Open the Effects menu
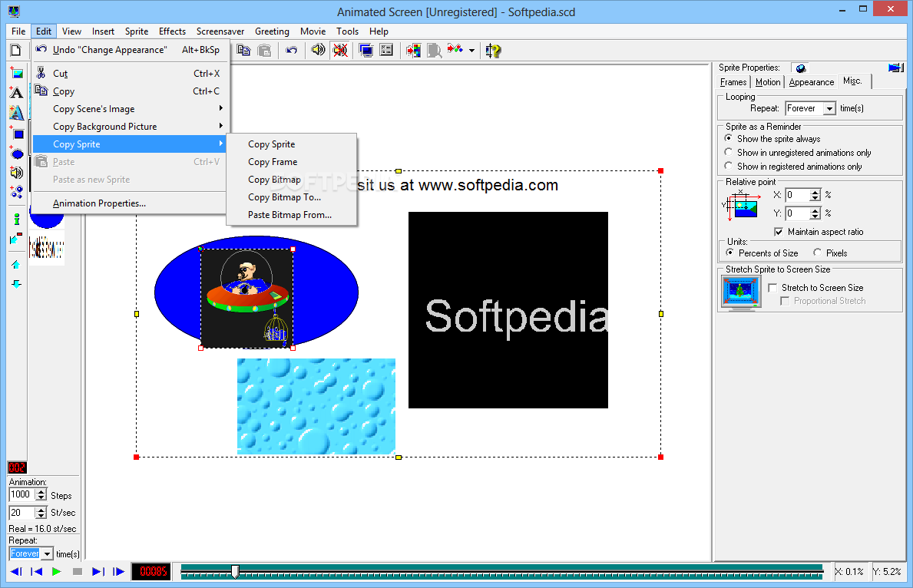Image resolution: width=913 pixels, height=588 pixels. click(172, 31)
